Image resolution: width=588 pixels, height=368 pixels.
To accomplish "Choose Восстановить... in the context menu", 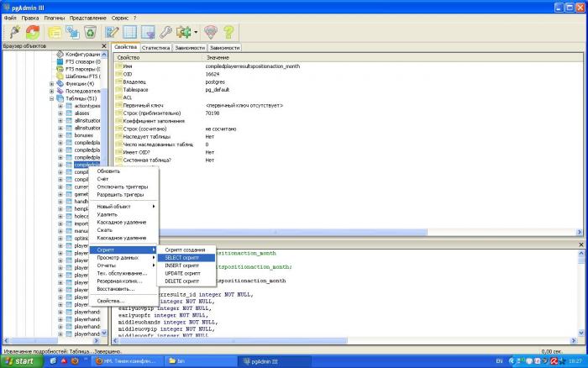I will [x=123, y=289].
